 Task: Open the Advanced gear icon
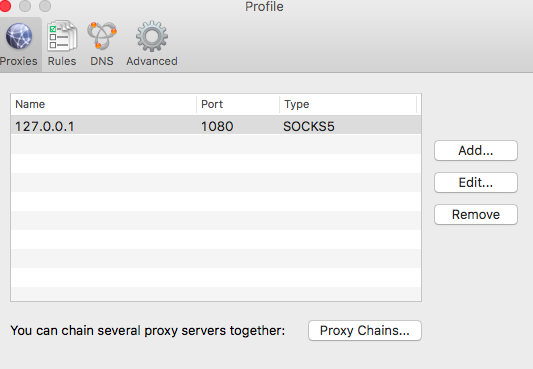coord(152,36)
